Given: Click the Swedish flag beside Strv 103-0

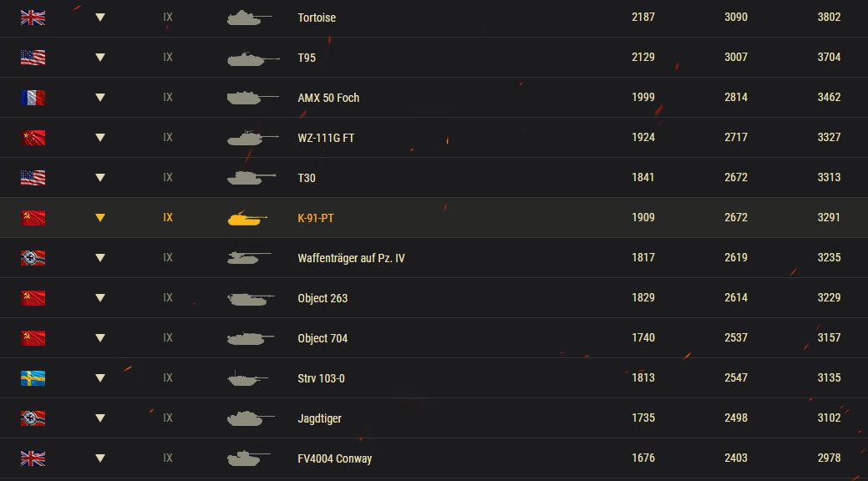Looking at the screenshot, I should click(x=33, y=378).
